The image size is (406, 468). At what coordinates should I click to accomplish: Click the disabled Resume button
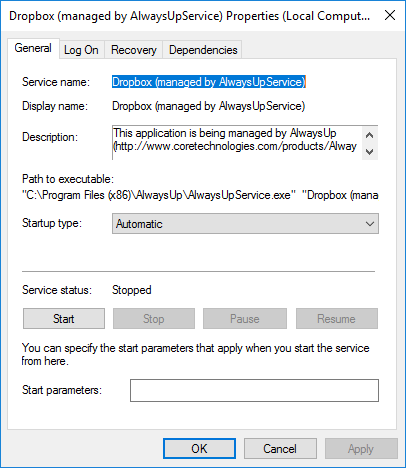337,319
